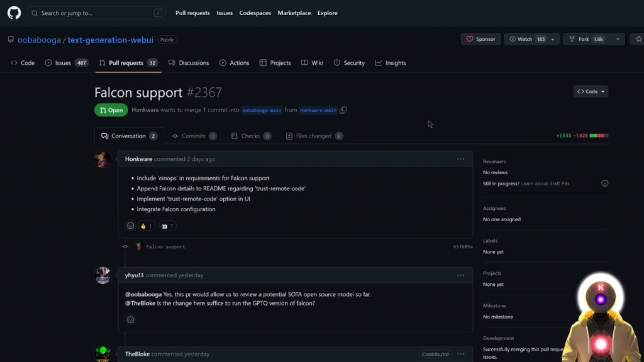Open the yhyu13 author name link

[135, 275]
